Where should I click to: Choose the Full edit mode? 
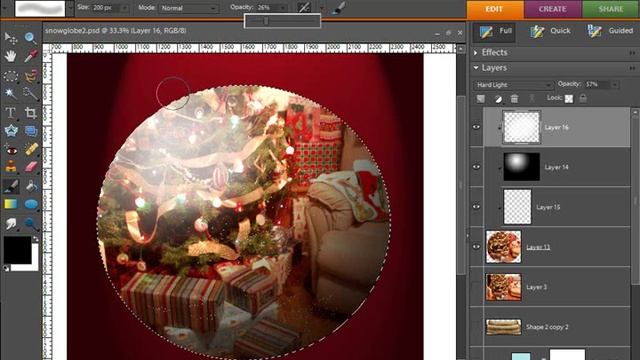pyautogui.click(x=495, y=31)
